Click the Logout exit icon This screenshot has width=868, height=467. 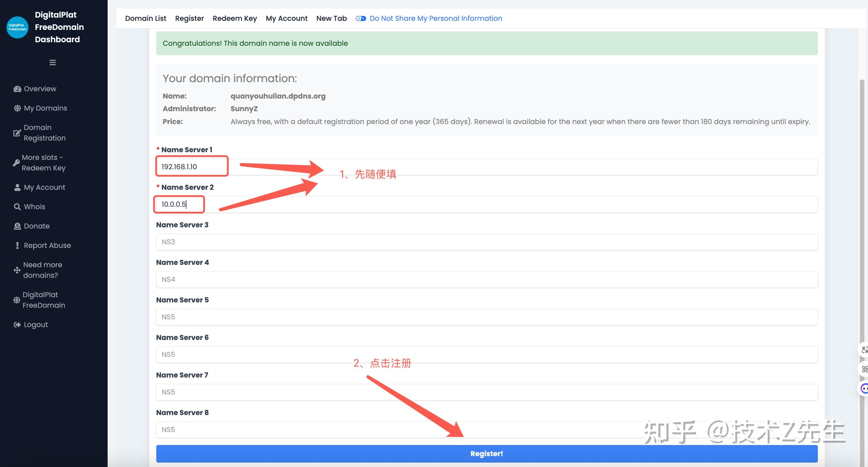tap(18, 324)
